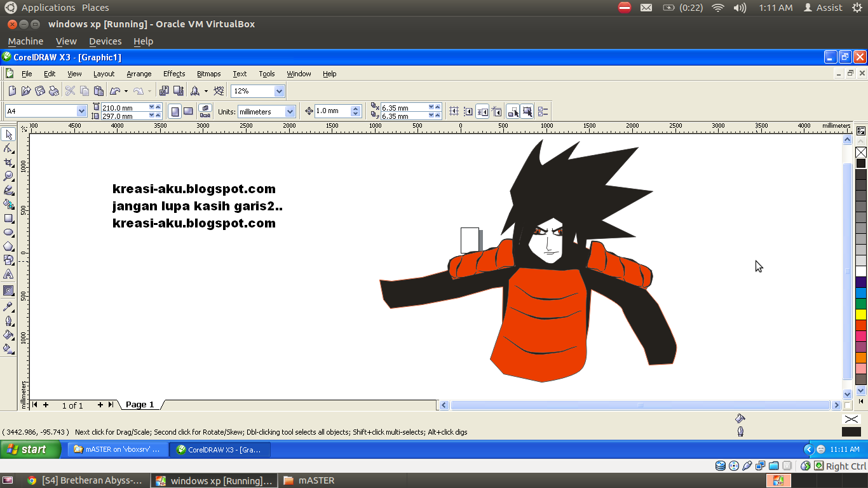Pick the Freehand drawing tool

[x=8, y=190]
